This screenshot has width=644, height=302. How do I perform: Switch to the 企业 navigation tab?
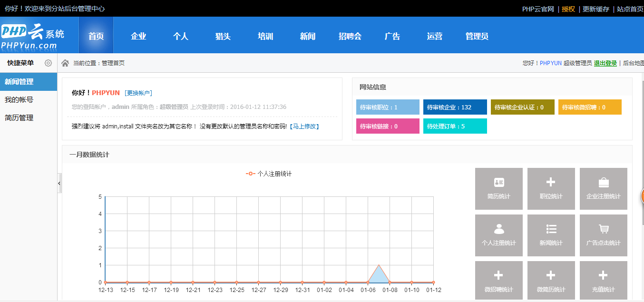138,37
